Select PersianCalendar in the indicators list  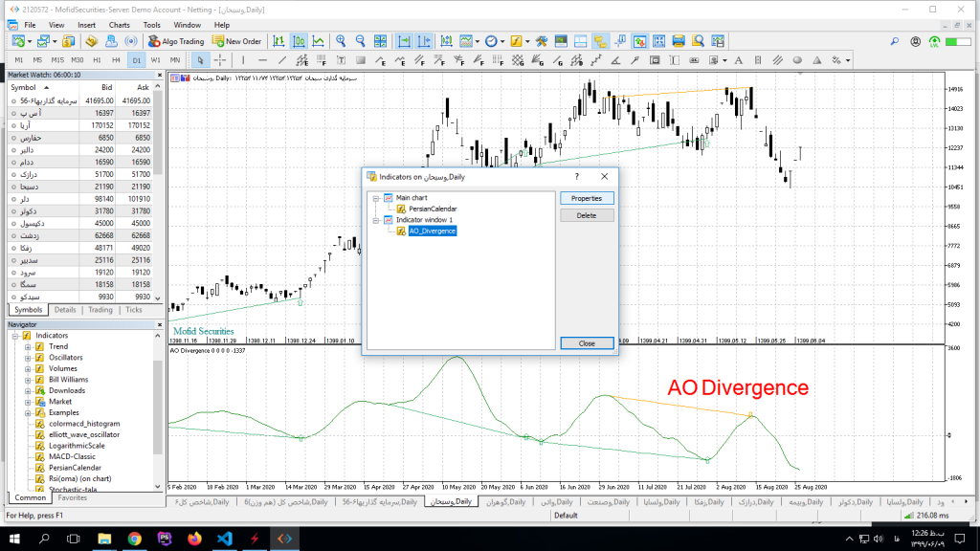pos(433,208)
